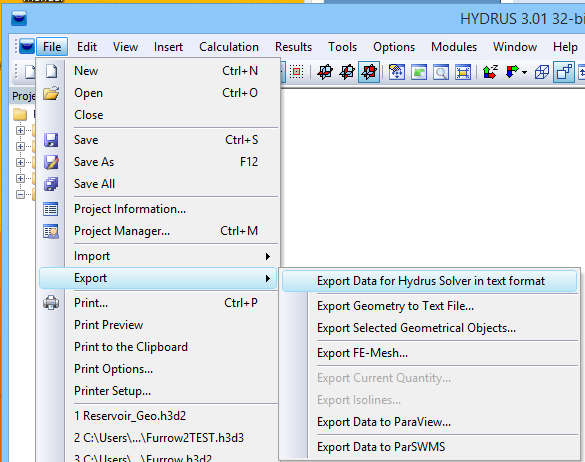Open the Options menu

point(394,47)
